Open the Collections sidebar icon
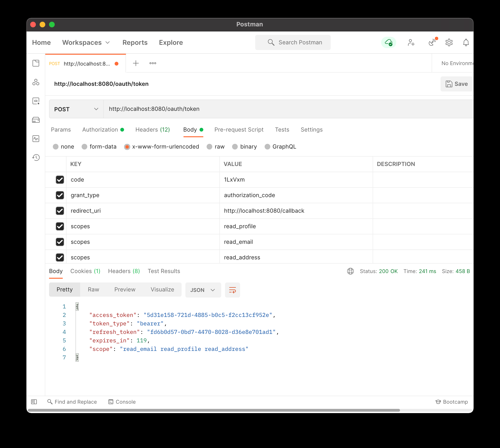Screen dimensions: 500x448 coord(36,63)
